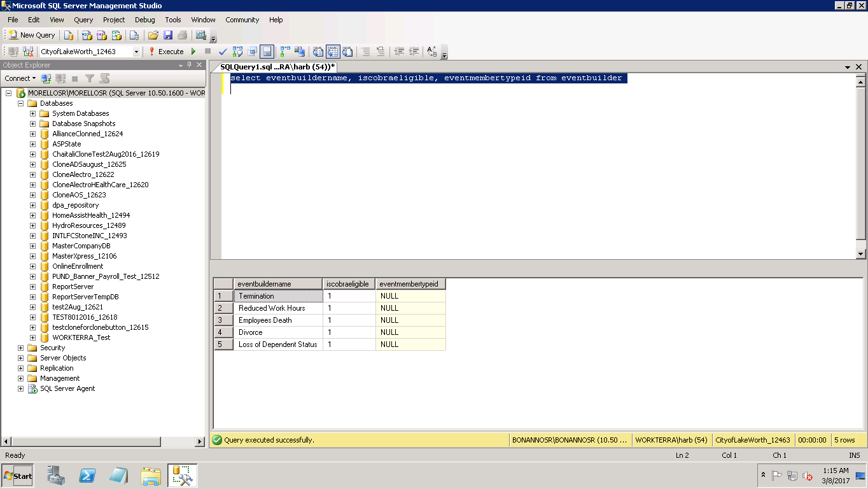
Task: Click the Object Explorer horizontal scrollbar
Action: pyautogui.click(x=104, y=441)
